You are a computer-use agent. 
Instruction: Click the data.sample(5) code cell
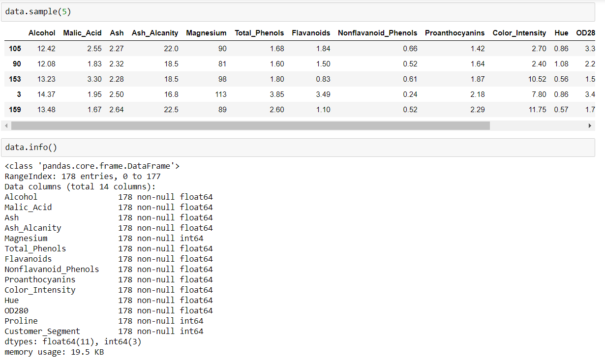pyautogui.click(x=298, y=11)
